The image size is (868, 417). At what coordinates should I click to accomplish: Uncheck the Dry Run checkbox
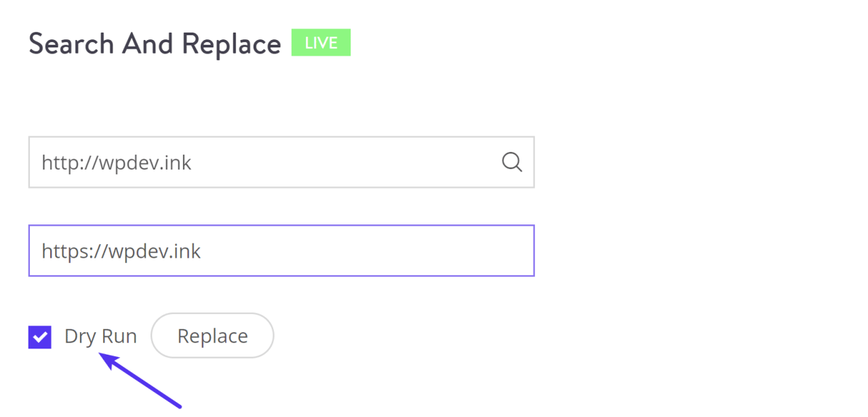click(x=40, y=337)
